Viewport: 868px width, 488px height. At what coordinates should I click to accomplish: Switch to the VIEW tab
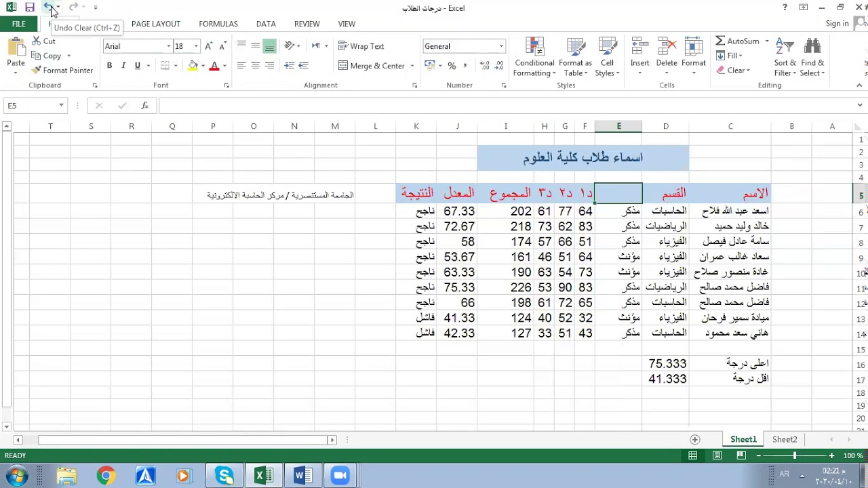(347, 24)
